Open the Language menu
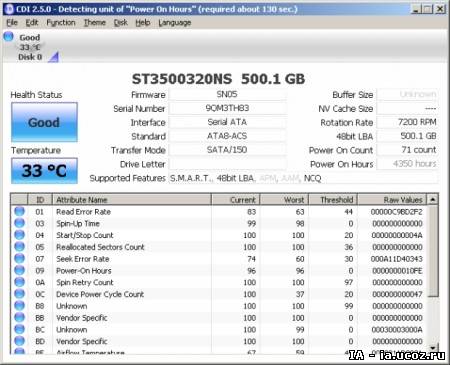 tap(175, 23)
